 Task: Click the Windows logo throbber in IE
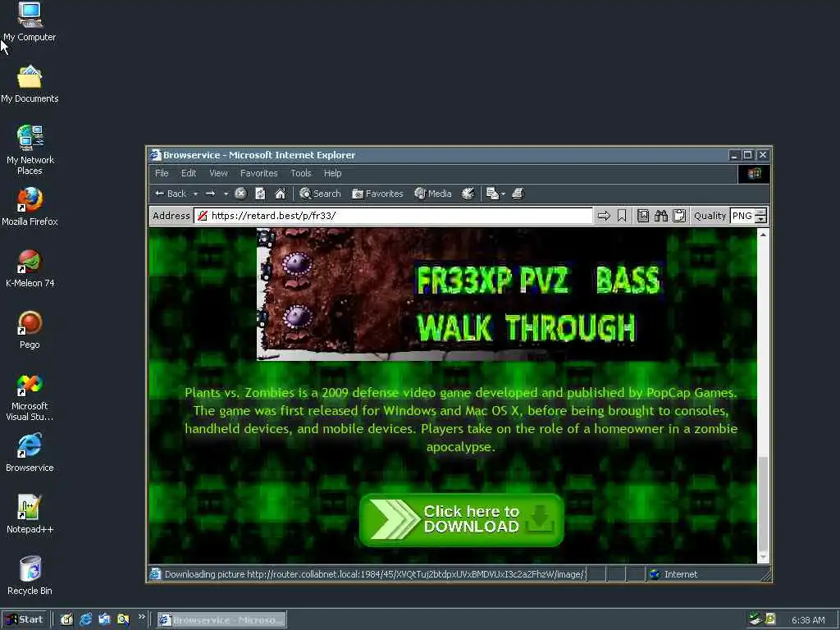pyautogui.click(x=755, y=174)
